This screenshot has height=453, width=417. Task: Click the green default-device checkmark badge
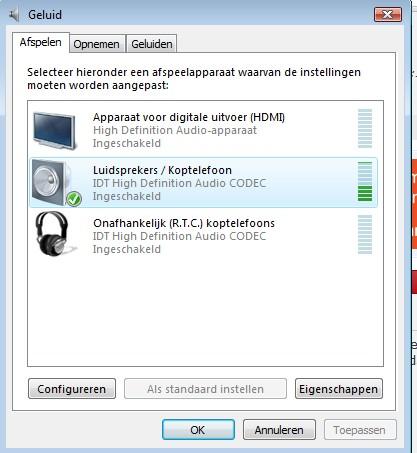pyautogui.click(x=74, y=199)
